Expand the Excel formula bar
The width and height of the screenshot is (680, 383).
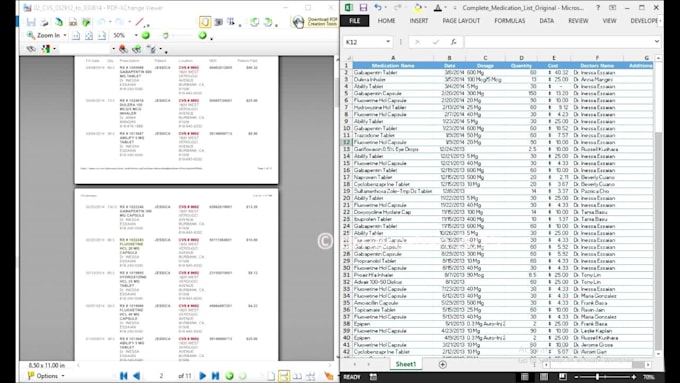pos(657,42)
